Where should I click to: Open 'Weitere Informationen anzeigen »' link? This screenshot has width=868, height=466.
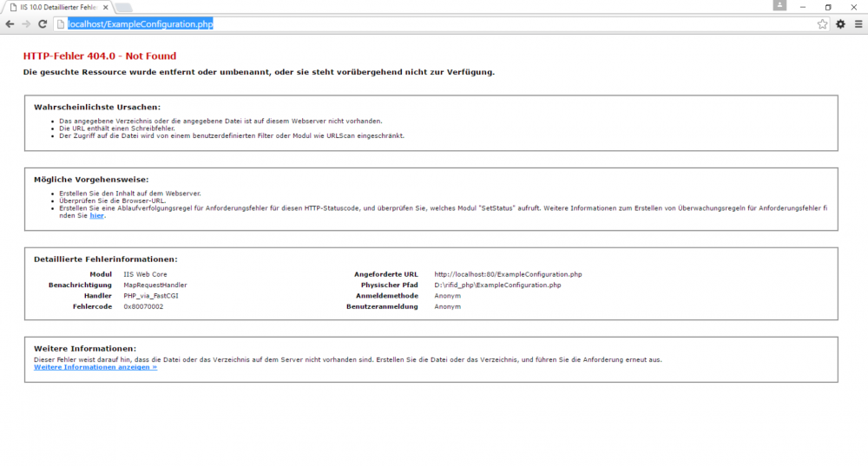pyautogui.click(x=95, y=367)
